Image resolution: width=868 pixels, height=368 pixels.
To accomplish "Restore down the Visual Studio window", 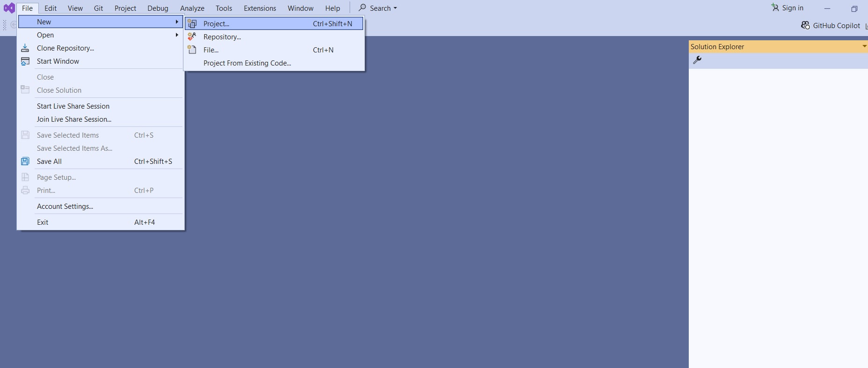I will (854, 8).
